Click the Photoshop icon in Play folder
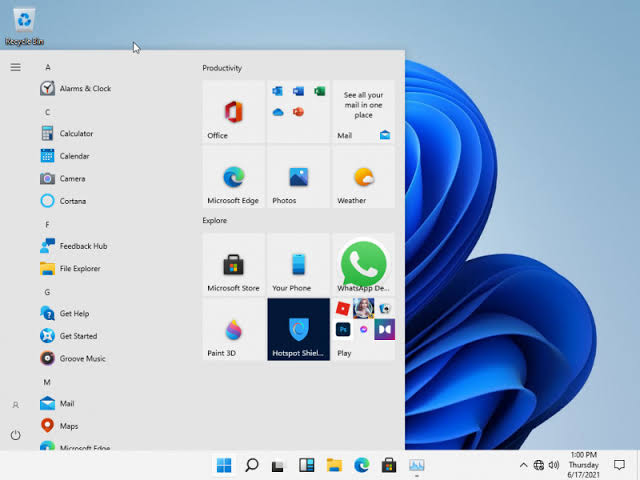Image resolution: width=640 pixels, height=480 pixels. click(343, 329)
